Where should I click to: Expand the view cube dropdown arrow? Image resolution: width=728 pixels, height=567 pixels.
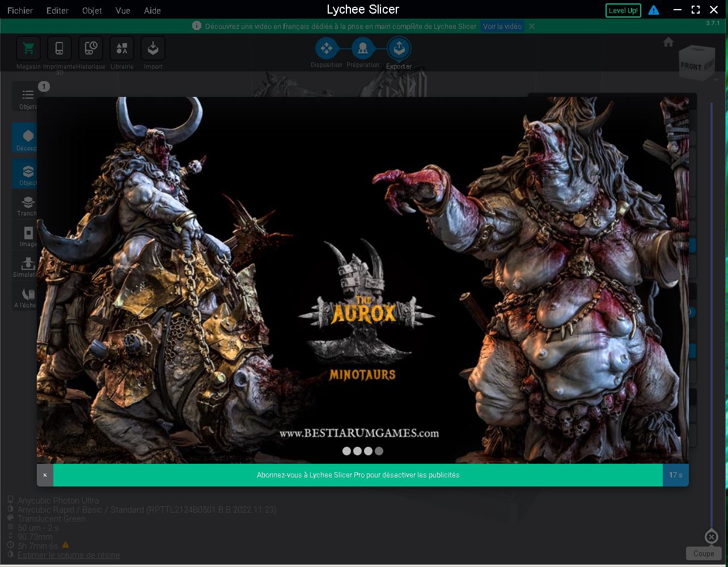716,80
